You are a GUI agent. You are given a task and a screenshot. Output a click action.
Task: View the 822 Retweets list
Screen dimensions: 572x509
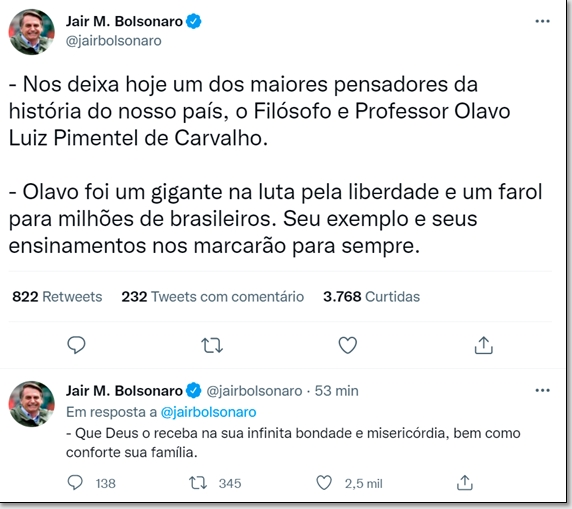[57, 297]
